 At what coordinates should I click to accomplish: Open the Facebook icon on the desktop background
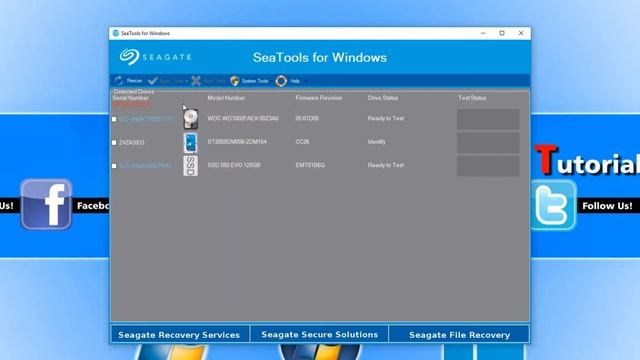[x=46, y=204]
